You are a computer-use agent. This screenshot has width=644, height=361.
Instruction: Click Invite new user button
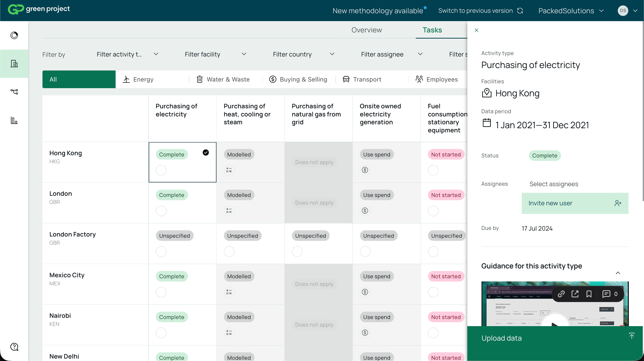pyautogui.click(x=575, y=203)
